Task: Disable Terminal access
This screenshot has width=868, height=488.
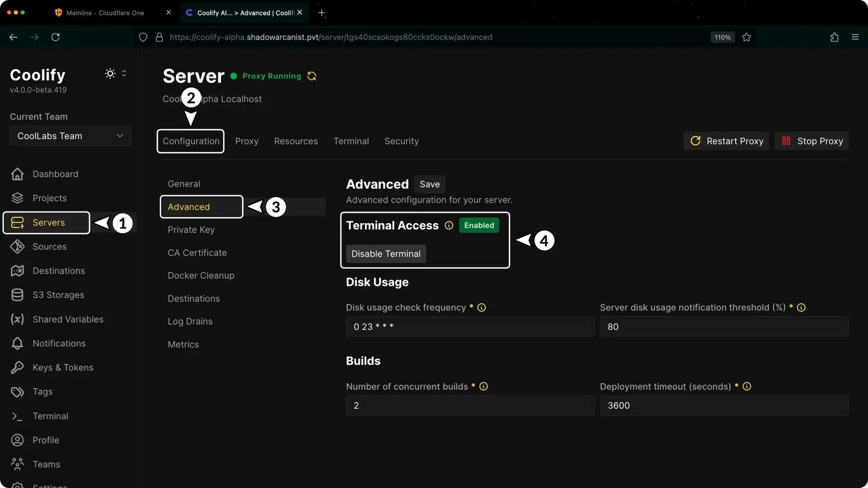Action: coord(386,253)
